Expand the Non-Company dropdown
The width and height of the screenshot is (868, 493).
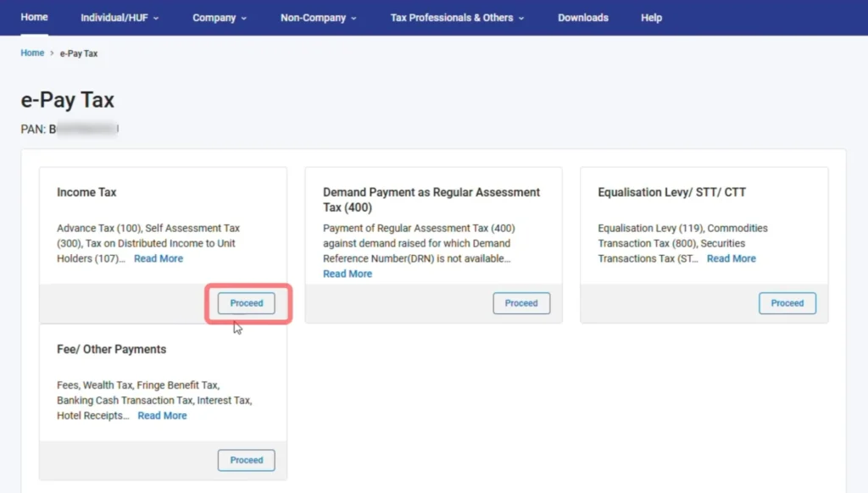click(318, 18)
